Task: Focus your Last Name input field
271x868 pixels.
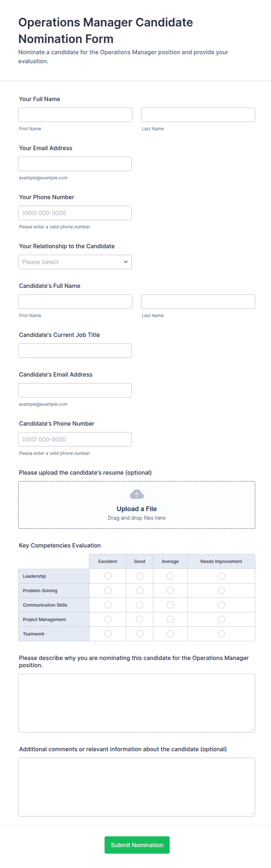Action: click(198, 115)
